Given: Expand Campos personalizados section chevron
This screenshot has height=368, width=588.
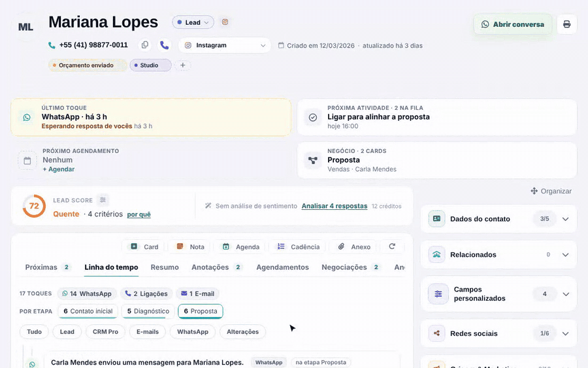Looking at the screenshot, I should (x=566, y=293).
